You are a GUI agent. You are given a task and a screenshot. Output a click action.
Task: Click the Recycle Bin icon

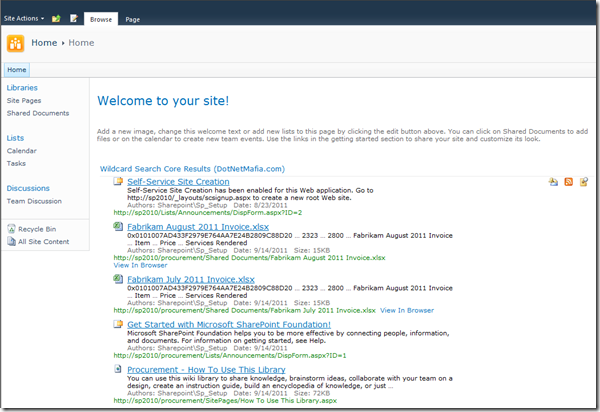pos(11,229)
